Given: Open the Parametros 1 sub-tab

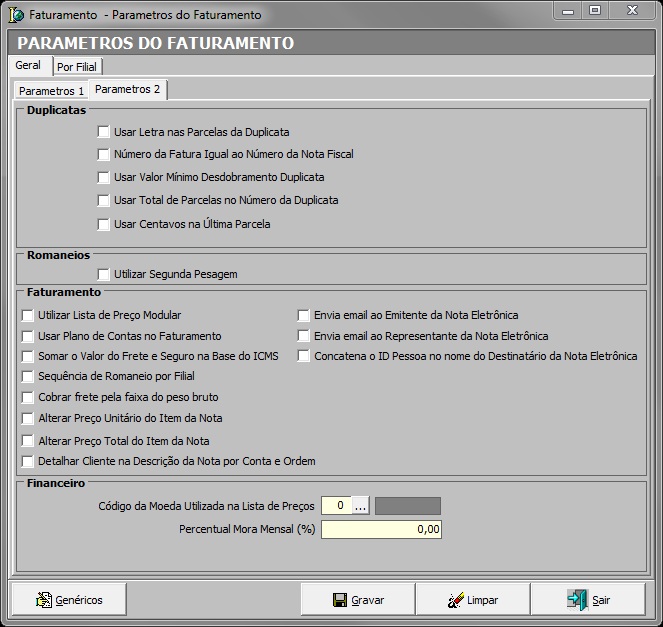Looking at the screenshot, I should pos(52,91).
